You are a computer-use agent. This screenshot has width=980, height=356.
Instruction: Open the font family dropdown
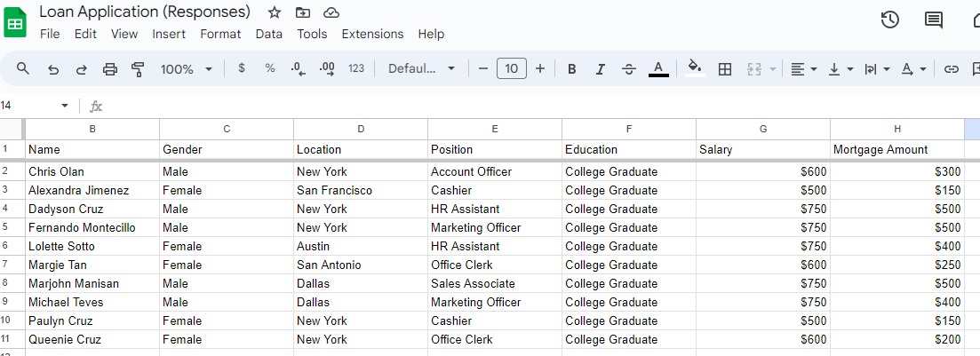coord(422,68)
